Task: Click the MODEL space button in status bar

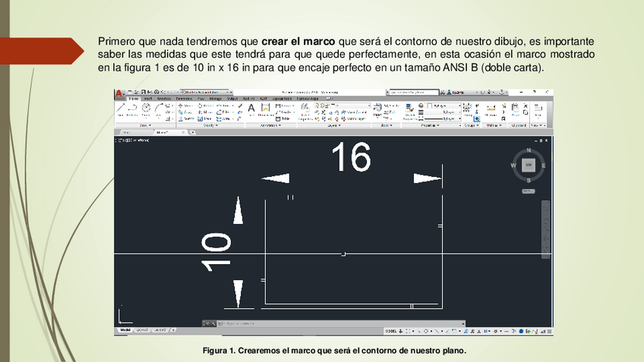Action: (x=390, y=331)
